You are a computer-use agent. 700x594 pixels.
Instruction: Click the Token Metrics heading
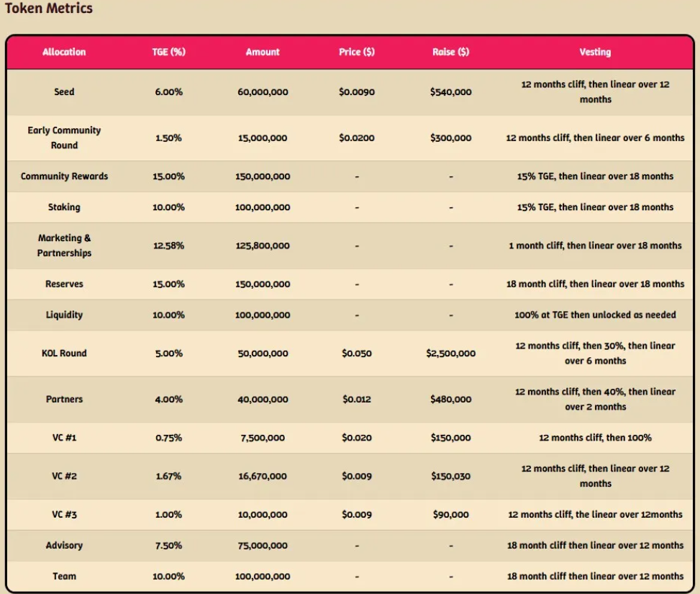pos(49,9)
